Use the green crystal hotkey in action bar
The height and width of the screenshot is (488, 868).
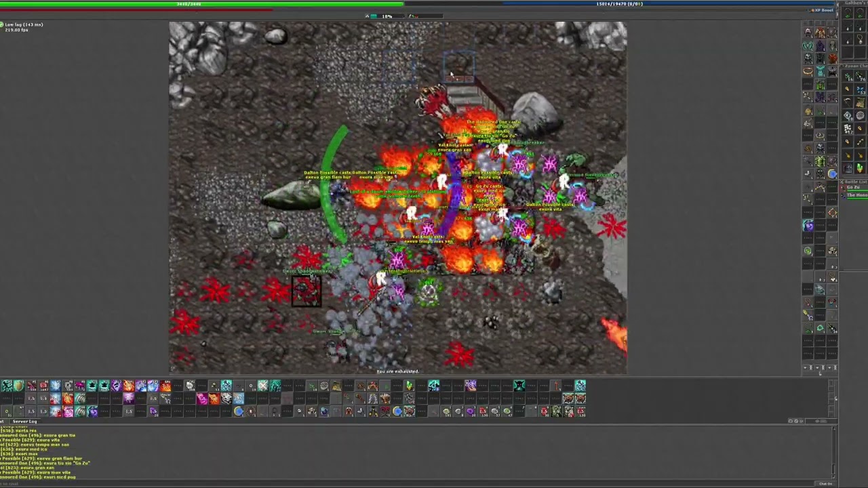pyautogui.click(x=410, y=386)
